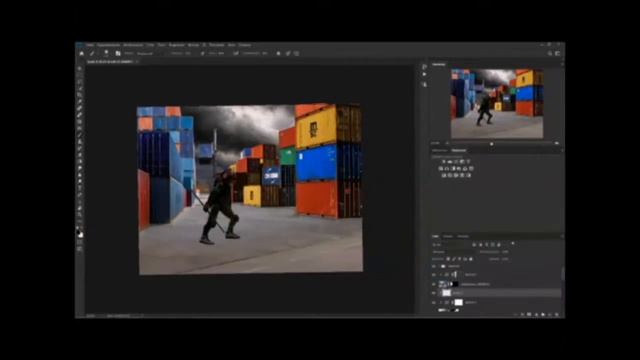Image resolution: width=640 pixels, height=360 pixels.
Task: Toggle visibility of the top group layer
Action: (434, 266)
